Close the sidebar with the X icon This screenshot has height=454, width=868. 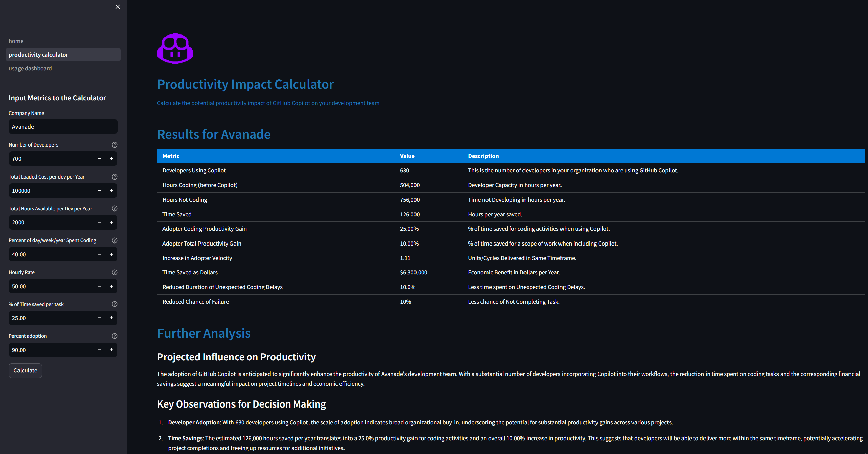[x=118, y=7]
